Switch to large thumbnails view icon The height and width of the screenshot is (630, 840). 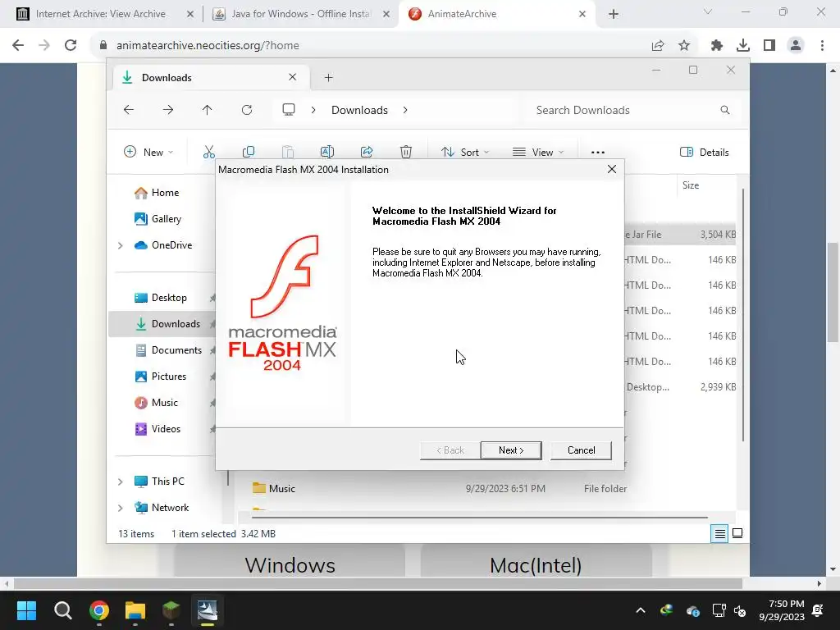(737, 533)
